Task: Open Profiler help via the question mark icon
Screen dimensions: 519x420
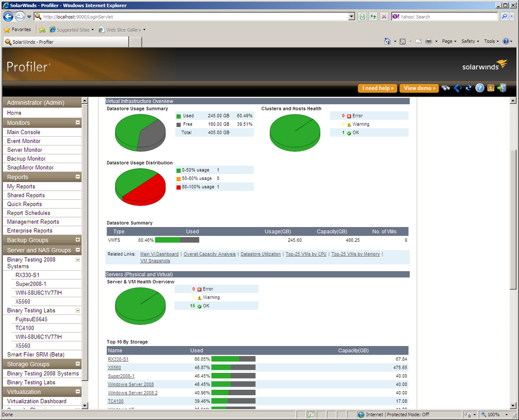Action: click(x=479, y=88)
